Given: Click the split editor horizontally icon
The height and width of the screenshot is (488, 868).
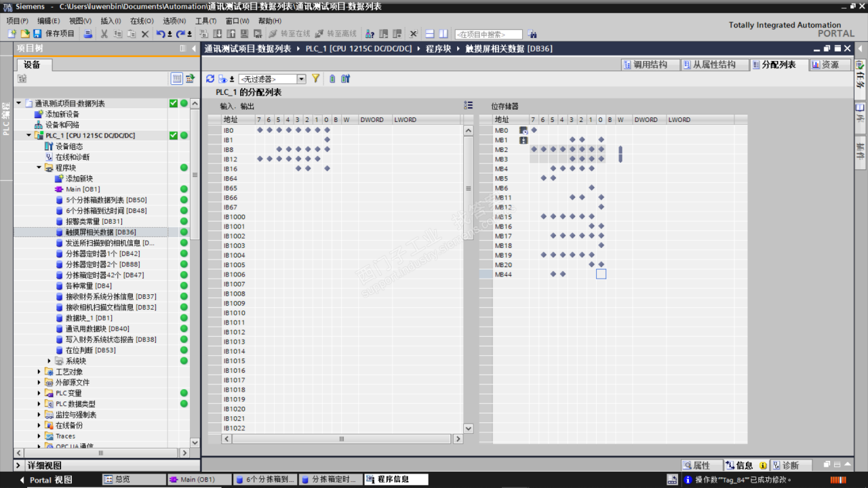Looking at the screenshot, I should pyautogui.click(x=430, y=33).
